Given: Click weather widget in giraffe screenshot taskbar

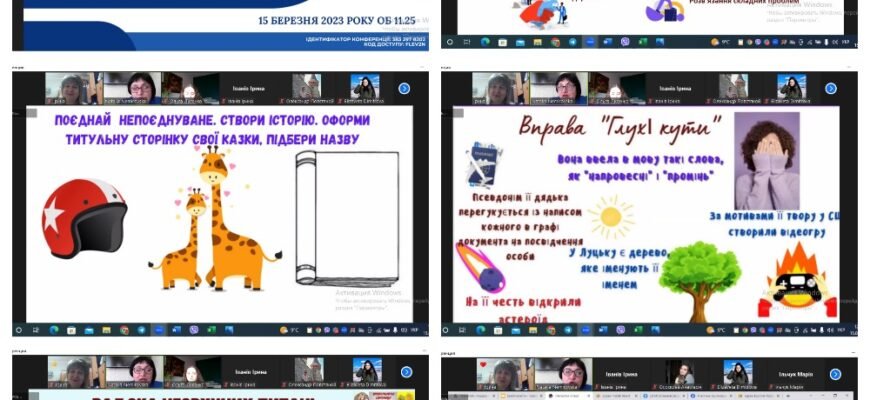Looking at the screenshot, I should tap(290, 330).
